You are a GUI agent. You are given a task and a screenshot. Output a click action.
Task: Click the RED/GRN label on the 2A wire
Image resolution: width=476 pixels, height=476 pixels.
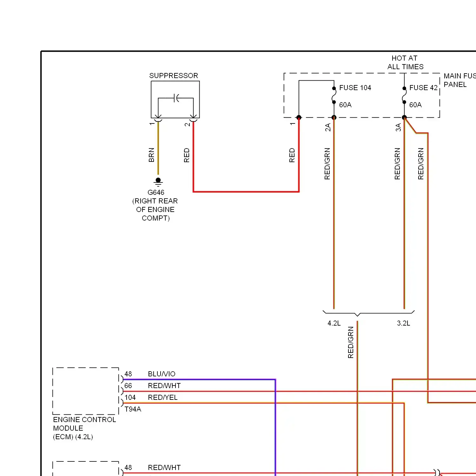point(327,164)
